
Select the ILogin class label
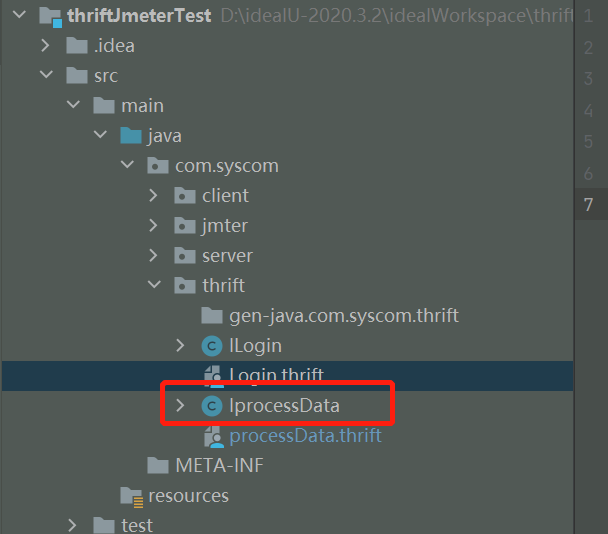(256, 346)
